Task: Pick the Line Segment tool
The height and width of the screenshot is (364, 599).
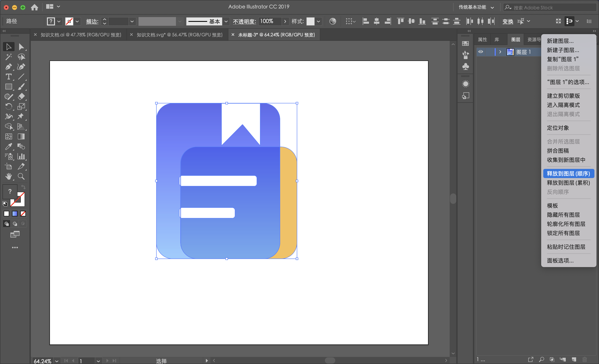Action: click(x=21, y=77)
